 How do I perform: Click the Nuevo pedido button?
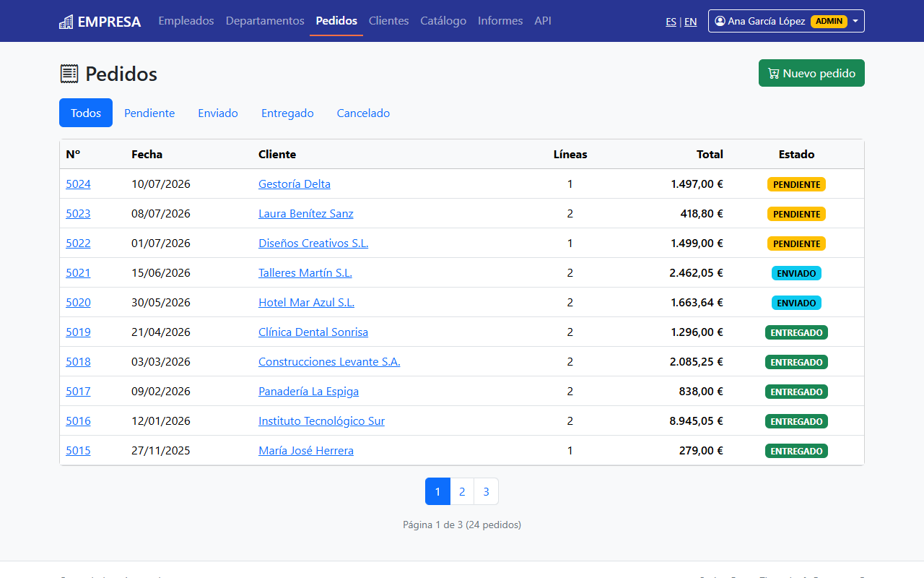(x=811, y=73)
